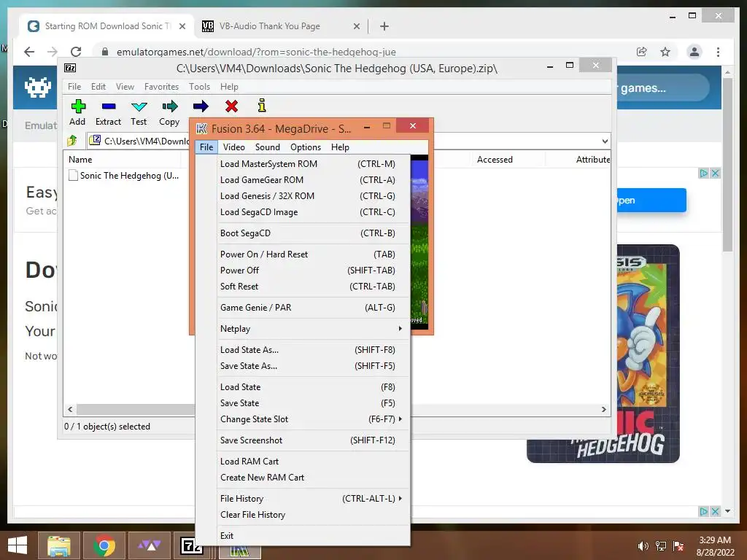The image size is (747, 560).
Task: Click the Chrome back arrow
Action: click(x=29, y=52)
